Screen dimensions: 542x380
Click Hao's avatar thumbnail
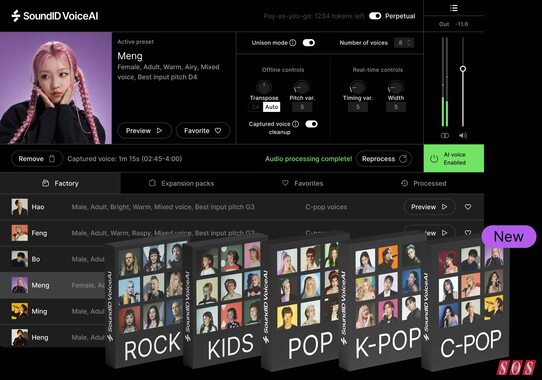[x=20, y=207]
